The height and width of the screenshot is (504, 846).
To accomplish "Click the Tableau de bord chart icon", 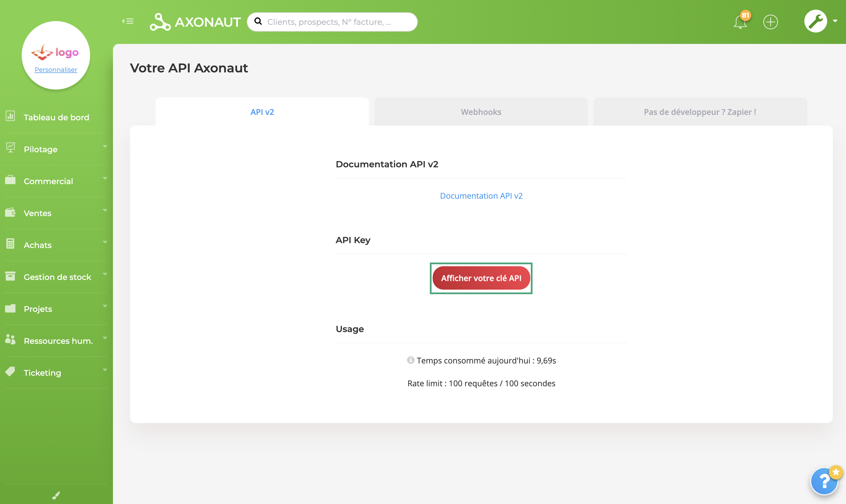I will tap(11, 116).
